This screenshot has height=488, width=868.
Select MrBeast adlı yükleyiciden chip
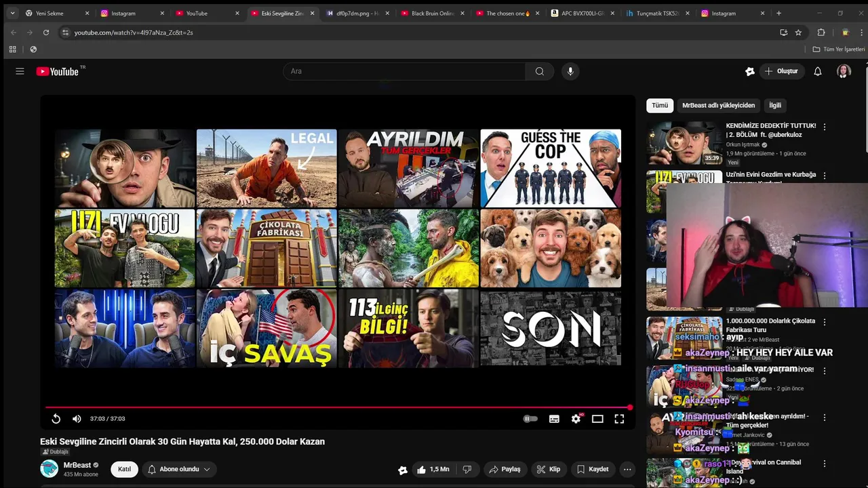(718, 105)
